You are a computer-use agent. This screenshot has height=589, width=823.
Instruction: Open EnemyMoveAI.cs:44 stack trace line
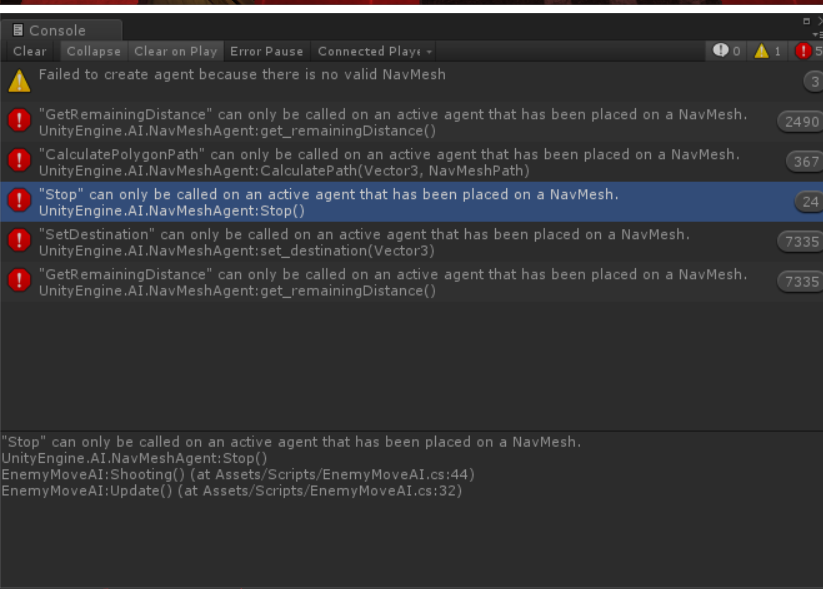click(238, 475)
